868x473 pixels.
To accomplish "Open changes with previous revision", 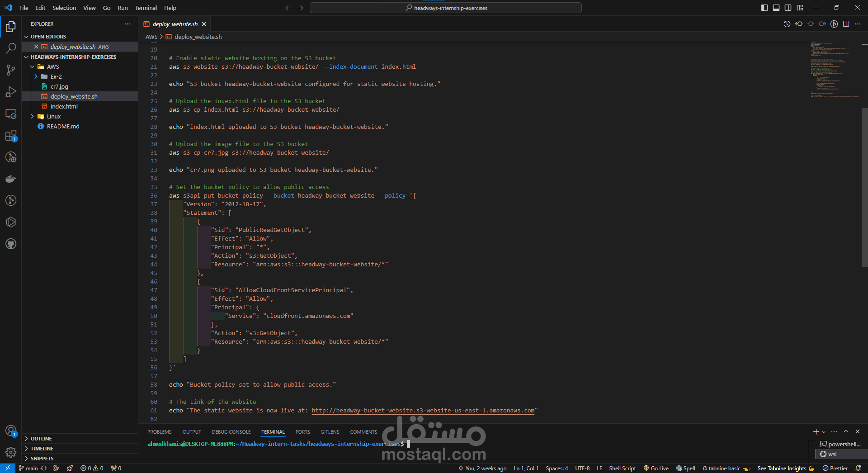I will point(799,24).
